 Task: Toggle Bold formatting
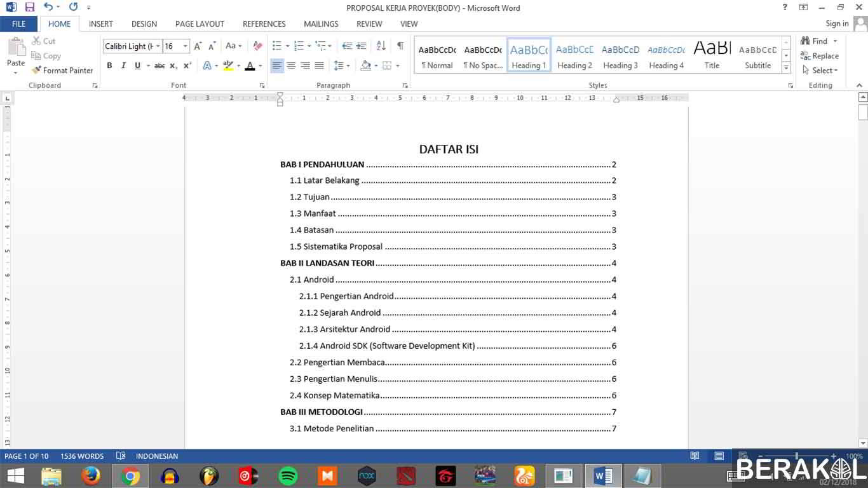point(109,65)
